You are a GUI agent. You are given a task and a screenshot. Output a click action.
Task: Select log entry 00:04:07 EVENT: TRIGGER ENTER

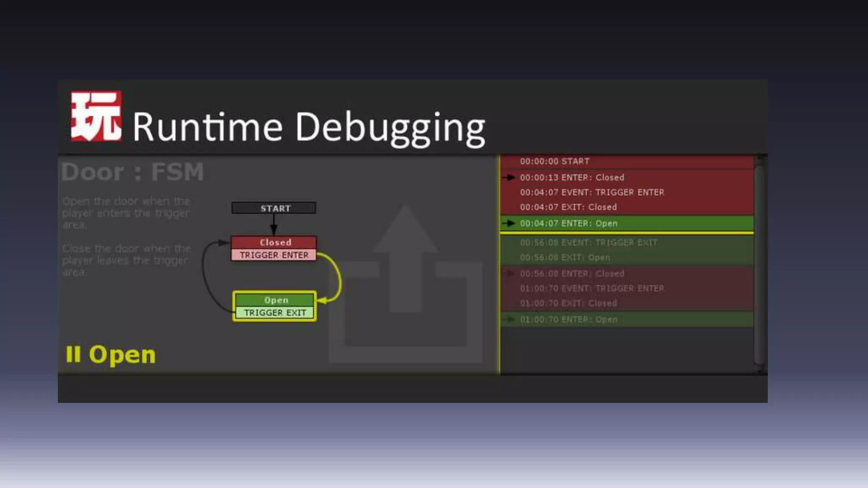pyautogui.click(x=592, y=192)
